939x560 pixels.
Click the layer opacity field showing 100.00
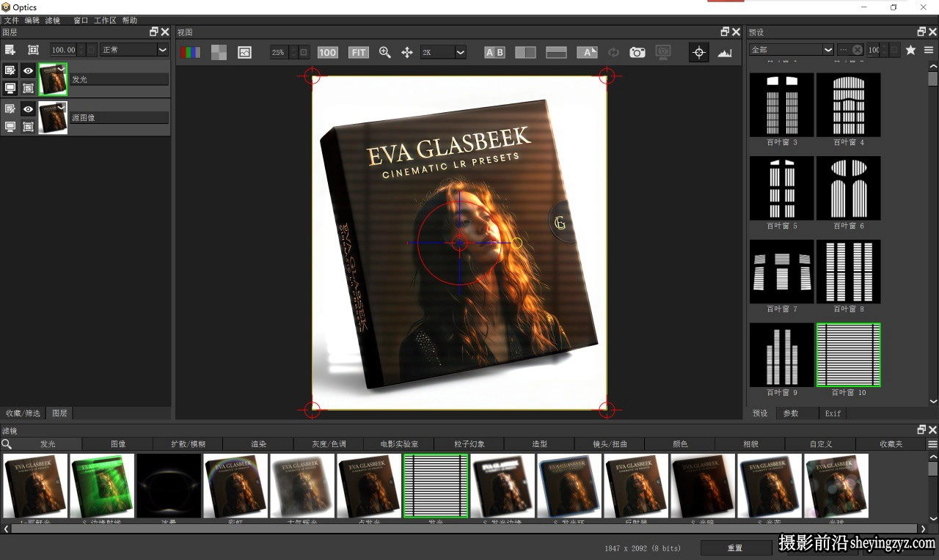(x=63, y=50)
